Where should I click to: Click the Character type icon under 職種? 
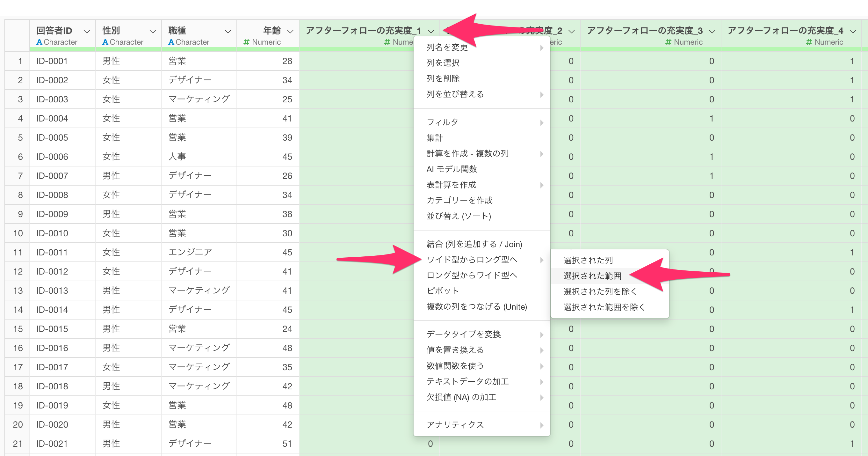(x=171, y=42)
